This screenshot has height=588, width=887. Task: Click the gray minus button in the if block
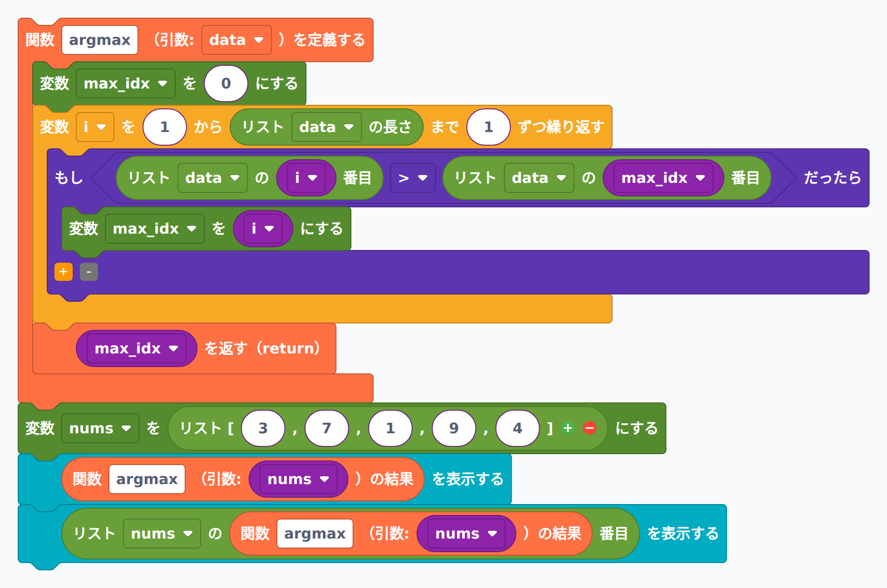click(x=89, y=272)
